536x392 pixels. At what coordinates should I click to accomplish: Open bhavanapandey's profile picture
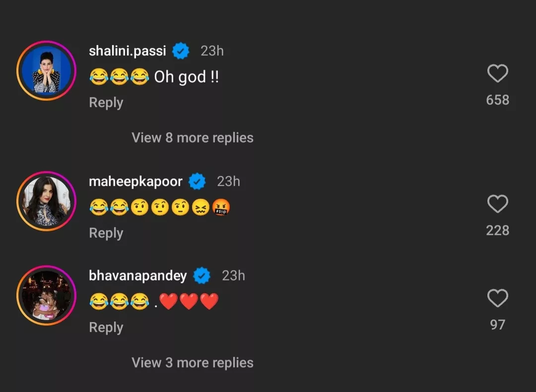(x=46, y=295)
